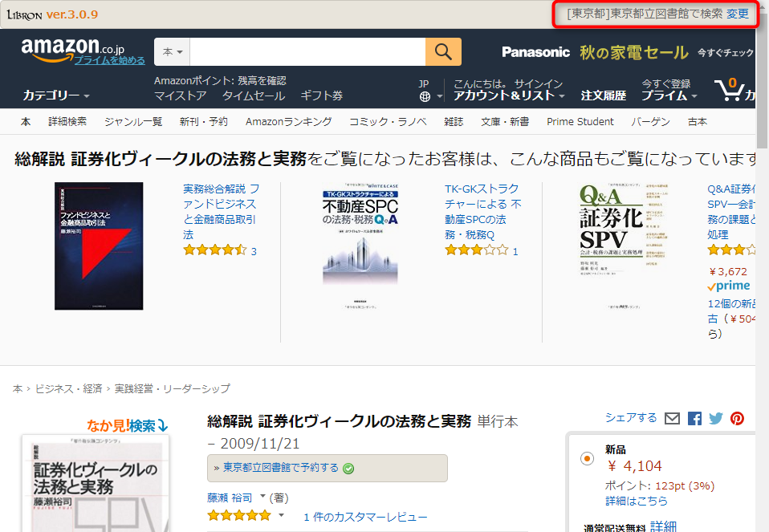Screen dimensions: 769x532
Task: Click マイストア link
Action: (180, 95)
